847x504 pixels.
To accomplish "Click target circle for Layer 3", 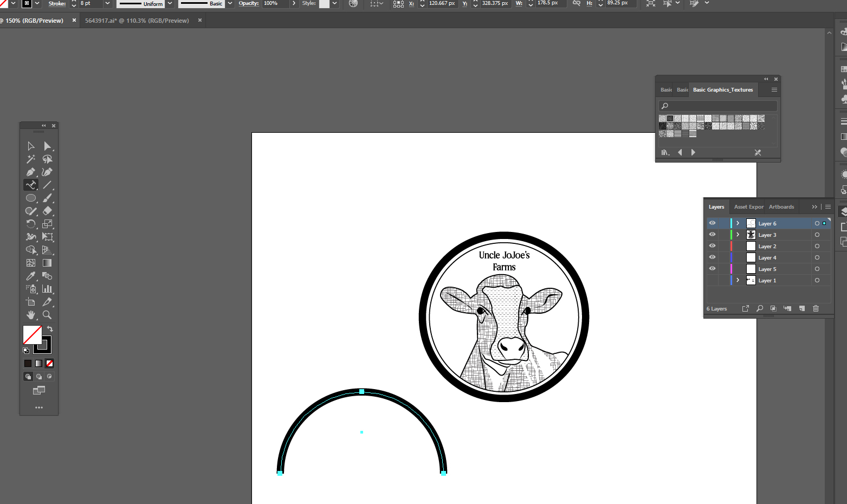I will (x=817, y=235).
